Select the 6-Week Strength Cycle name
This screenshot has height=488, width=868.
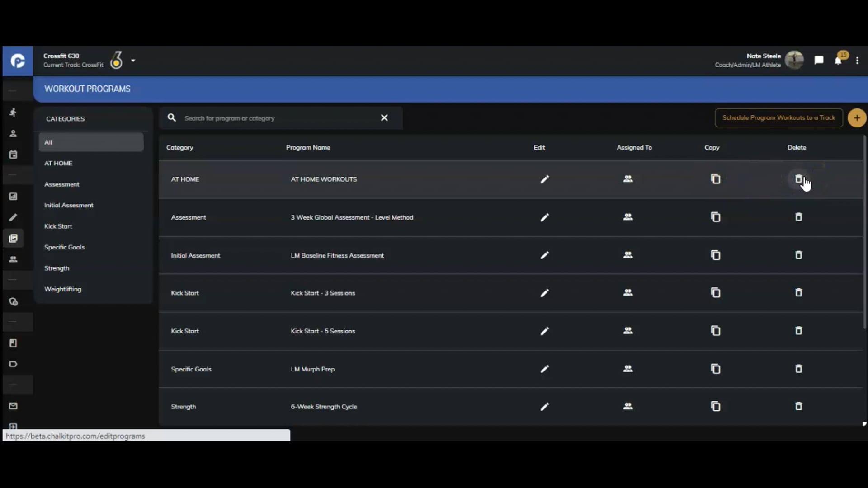(324, 407)
